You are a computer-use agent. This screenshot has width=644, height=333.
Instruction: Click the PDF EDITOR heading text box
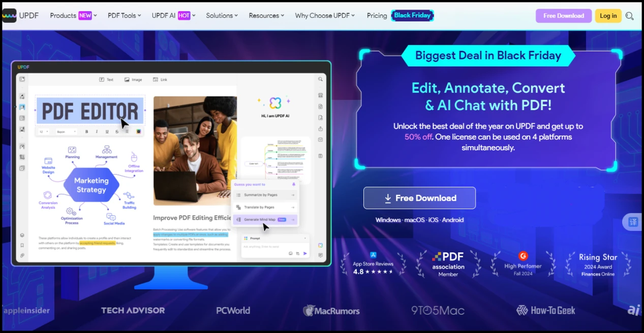coord(90,111)
